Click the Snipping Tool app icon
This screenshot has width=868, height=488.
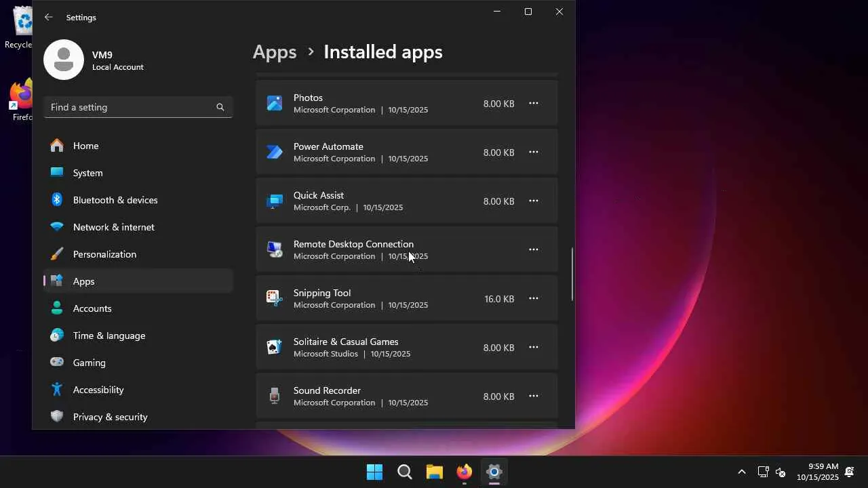coord(275,299)
